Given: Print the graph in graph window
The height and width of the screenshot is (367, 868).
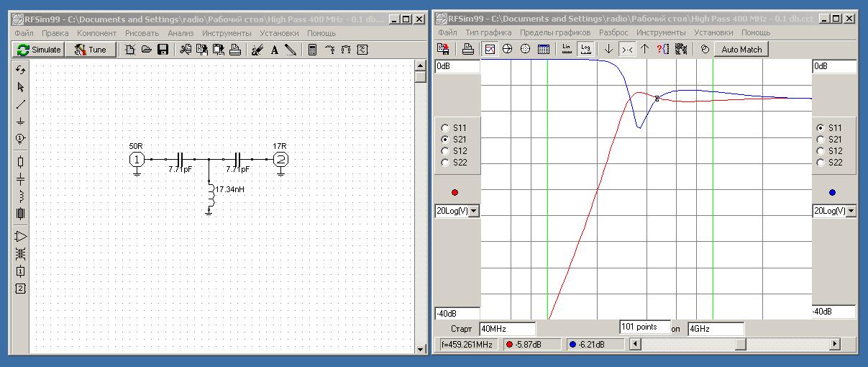Looking at the screenshot, I should pyautogui.click(x=467, y=49).
